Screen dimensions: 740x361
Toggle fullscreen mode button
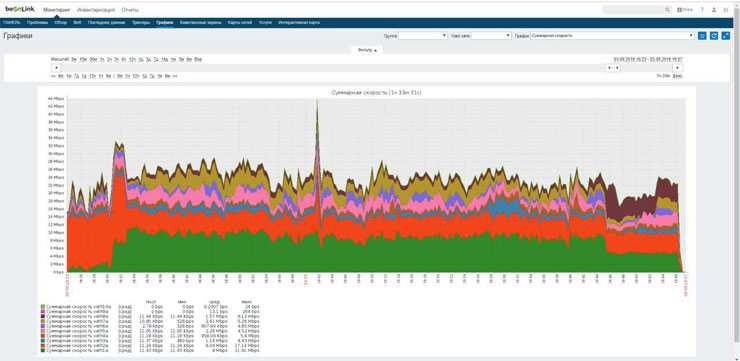pos(726,35)
